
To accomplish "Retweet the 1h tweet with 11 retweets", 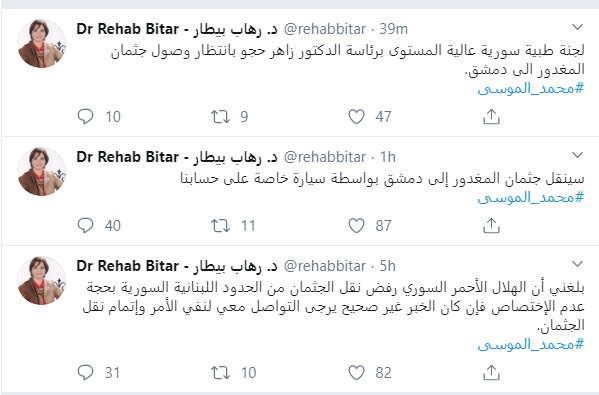I will coord(220,225).
